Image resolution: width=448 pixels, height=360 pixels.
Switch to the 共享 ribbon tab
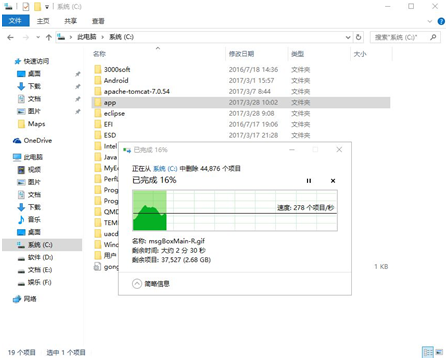click(70, 21)
